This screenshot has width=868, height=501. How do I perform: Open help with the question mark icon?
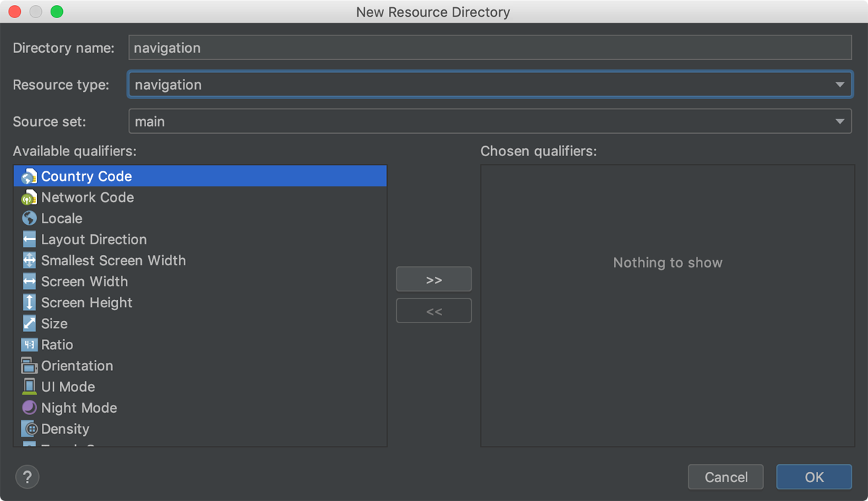point(27,477)
